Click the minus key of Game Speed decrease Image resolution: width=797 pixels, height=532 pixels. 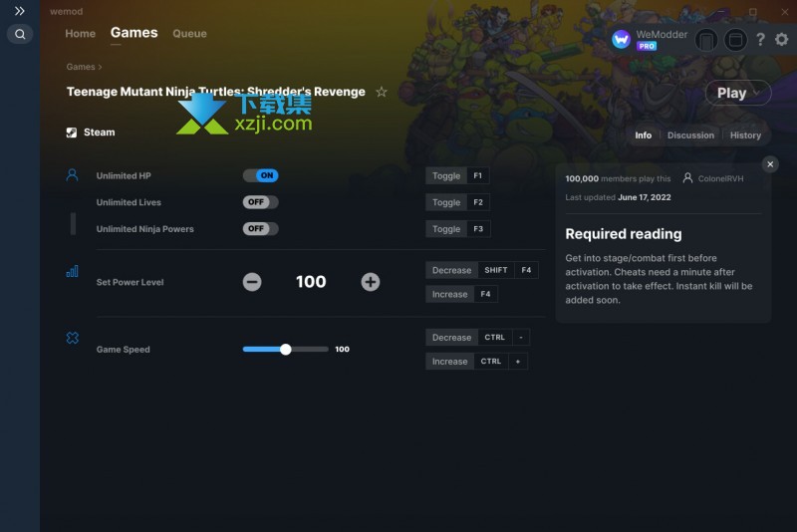click(521, 338)
